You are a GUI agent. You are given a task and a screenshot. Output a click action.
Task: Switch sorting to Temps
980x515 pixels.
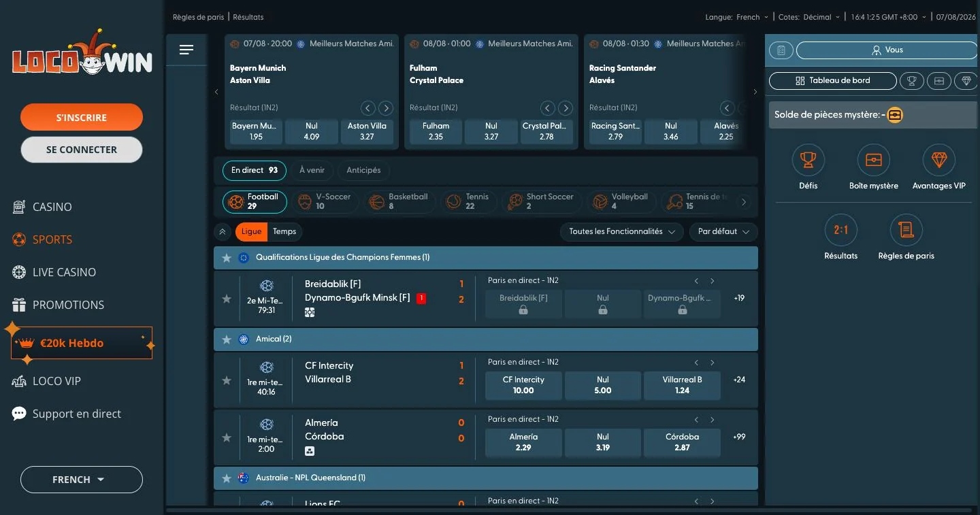click(x=284, y=232)
